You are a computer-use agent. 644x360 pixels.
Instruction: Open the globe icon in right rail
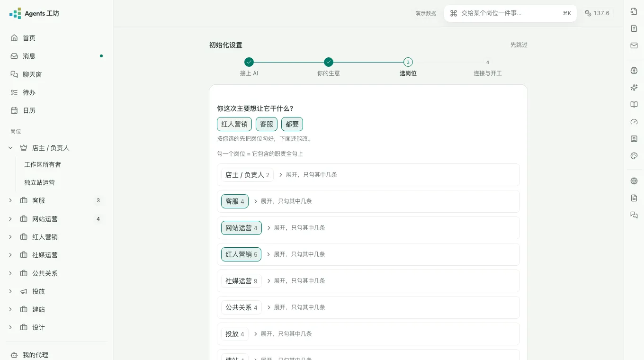tap(634, 181)
